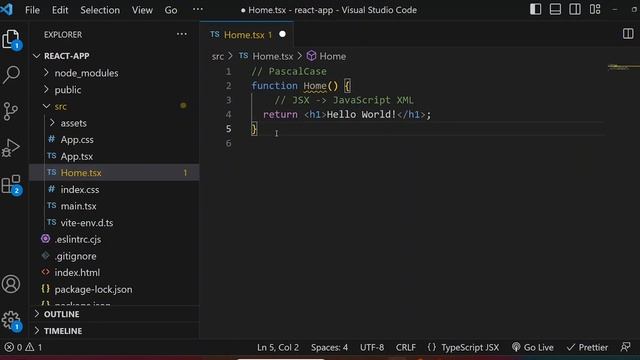Open the Customize Layout icon

[x=595, y=9]
